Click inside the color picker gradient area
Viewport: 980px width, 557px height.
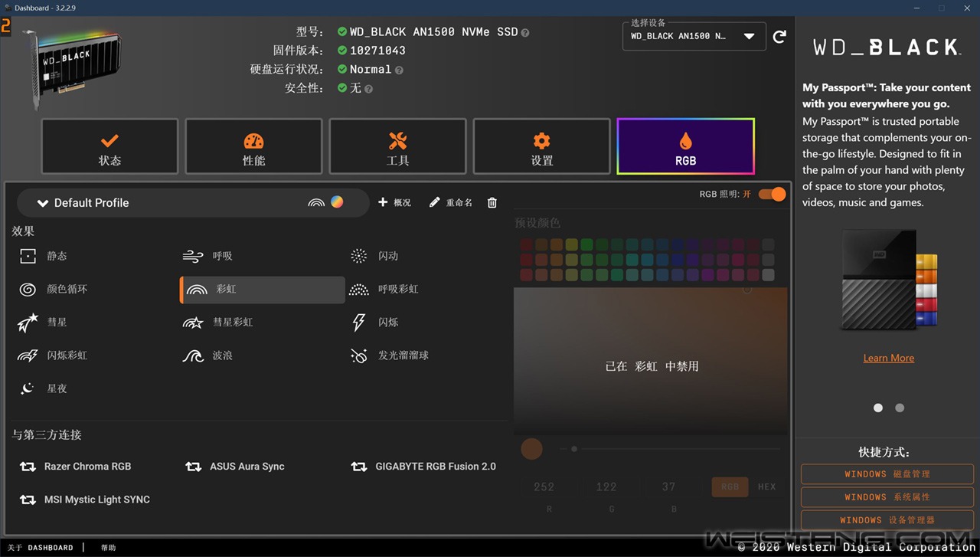pos(651,360)
